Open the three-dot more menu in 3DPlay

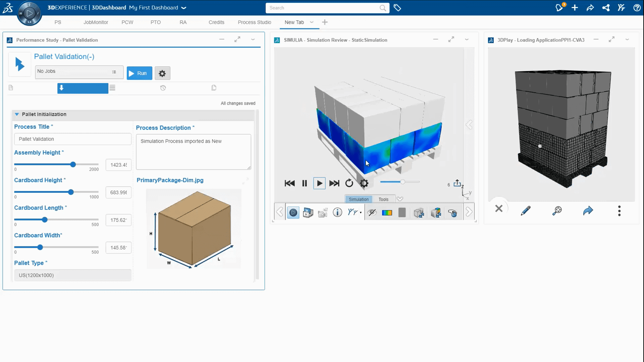pos(619,211)
